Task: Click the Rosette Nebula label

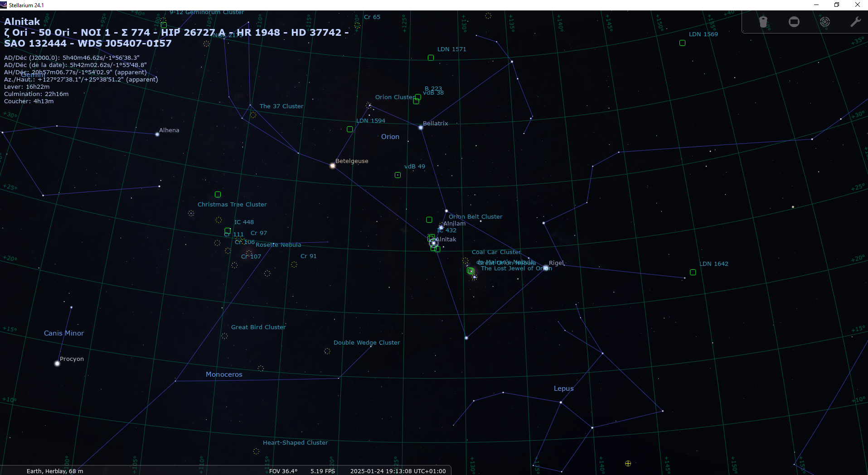Action: coord(278,245)
